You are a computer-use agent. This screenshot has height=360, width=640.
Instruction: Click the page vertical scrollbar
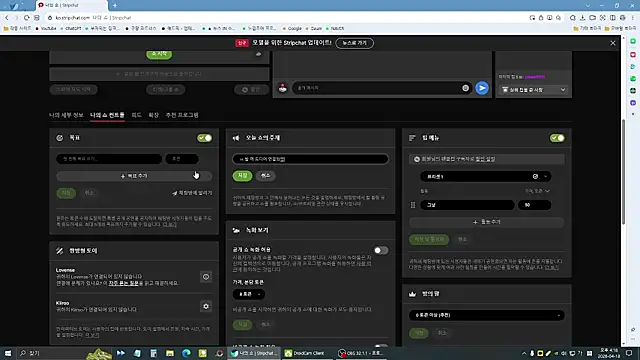[623, 171]
